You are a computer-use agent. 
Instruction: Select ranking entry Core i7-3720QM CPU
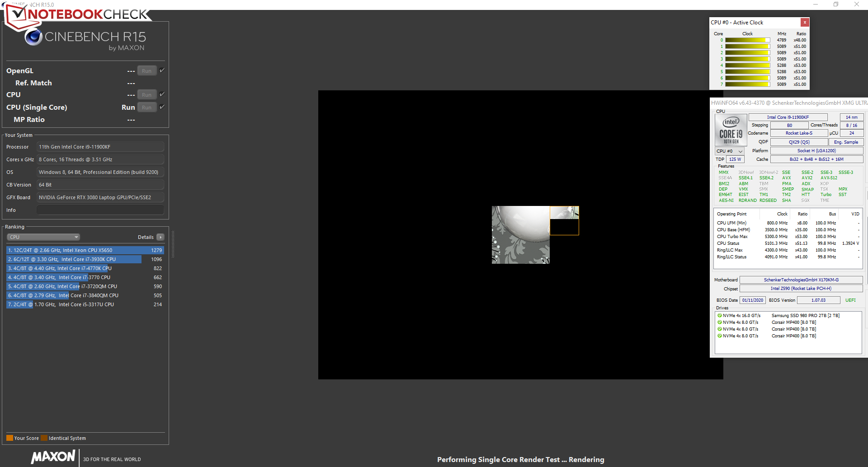(x=85, y=286)
